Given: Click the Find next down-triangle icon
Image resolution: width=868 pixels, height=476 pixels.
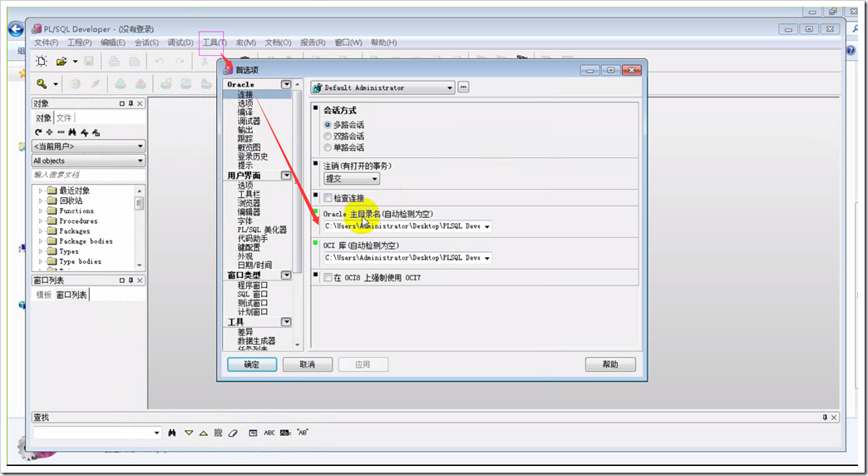Looking at the screenshot, I should click(x=189, y=433).
